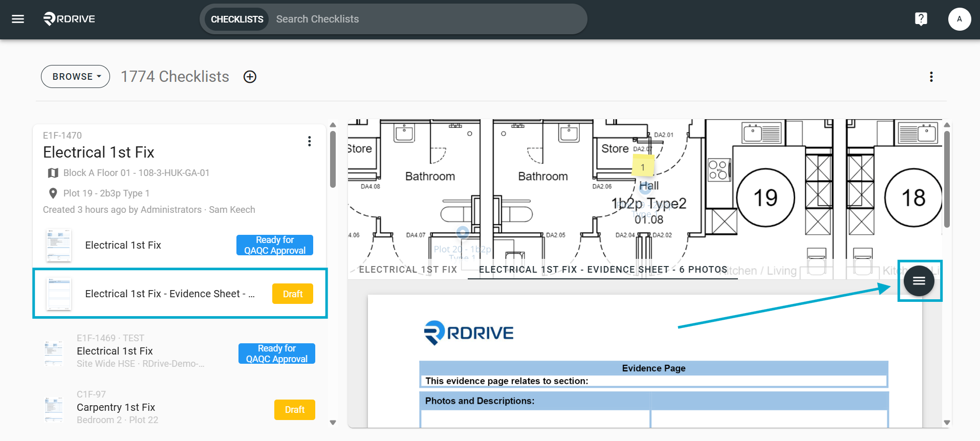Click the document viewer scrollbar thumb
This screenshot has height=441, width=980.
tap(947, 179)
